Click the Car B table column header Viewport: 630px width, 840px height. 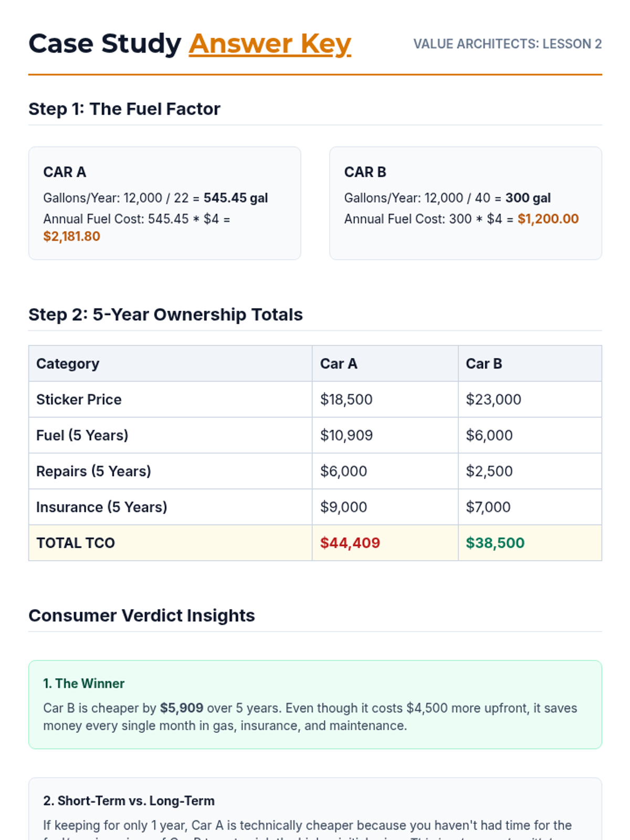coord(484,364)
